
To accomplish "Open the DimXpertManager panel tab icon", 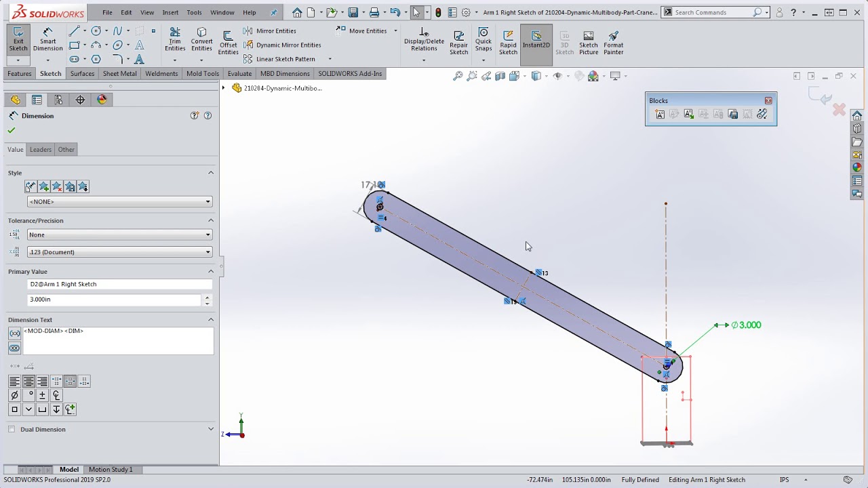I will (80, 100).
